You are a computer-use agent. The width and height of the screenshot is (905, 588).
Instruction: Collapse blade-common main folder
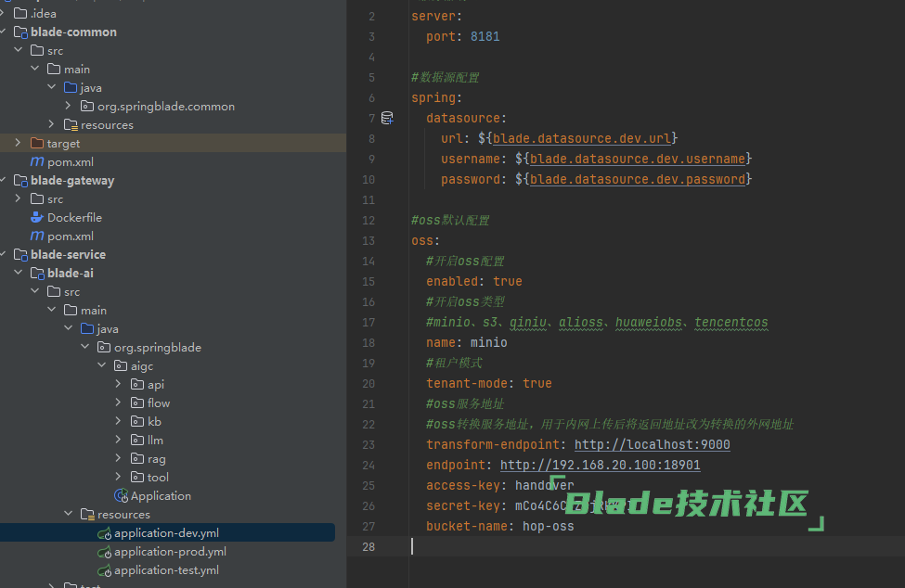tap(35, 69)
